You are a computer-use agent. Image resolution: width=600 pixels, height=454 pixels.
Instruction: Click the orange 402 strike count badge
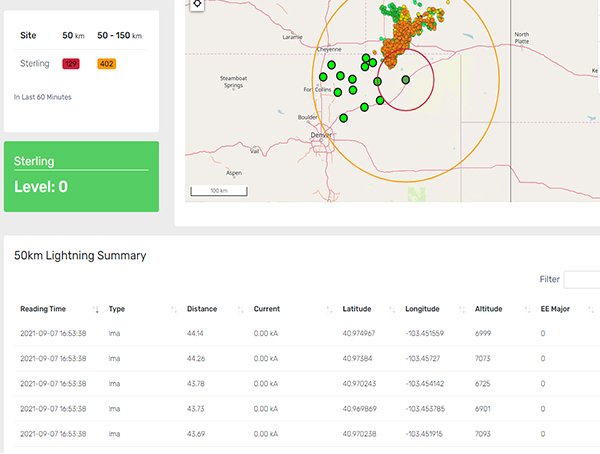[107, 63]
